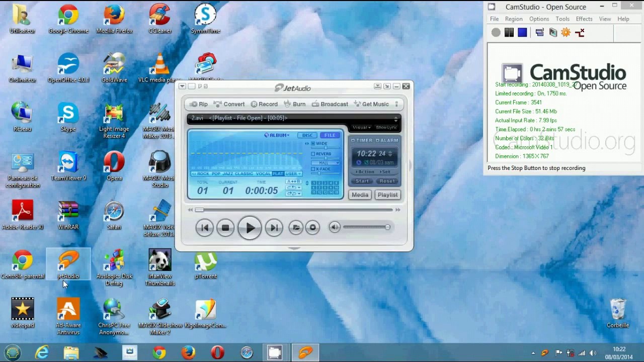Viewport: 644px width, 362px height.
Task: Stop recording with CamStudio's blue square
Action: 522,33
